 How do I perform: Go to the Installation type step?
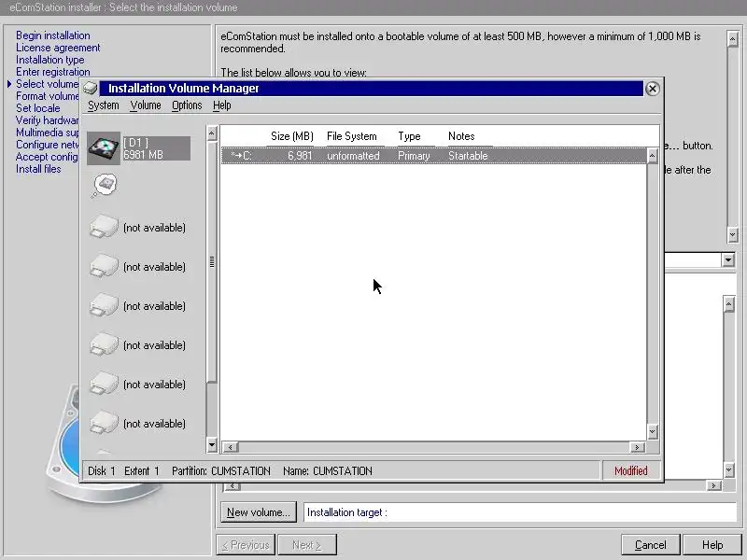pos(50,60)
